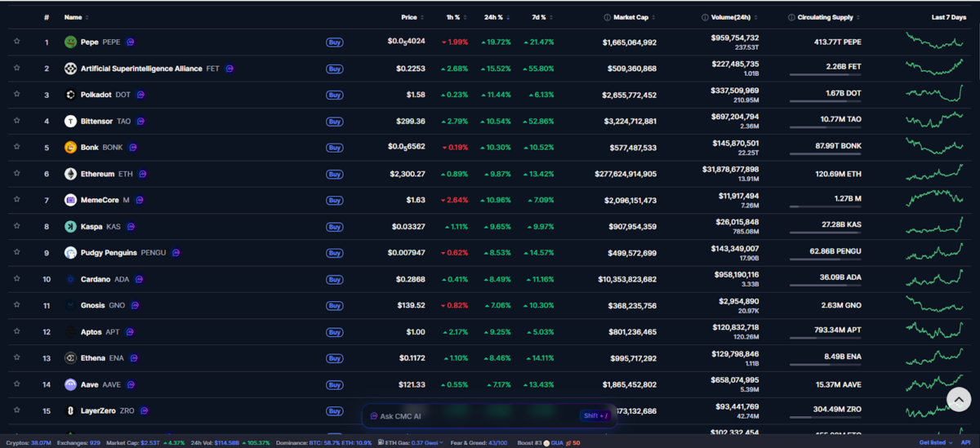
Task: Click the purple AI icon beside ADA
Action: pyautogui.click(x=140, y=279)
